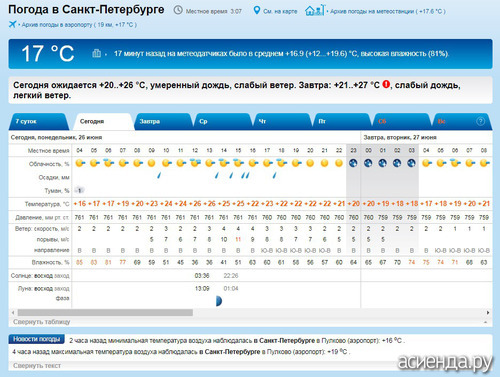Screen dimensions: 500x377
Task: Click the humidity value 45
Action: pos(180,262)
